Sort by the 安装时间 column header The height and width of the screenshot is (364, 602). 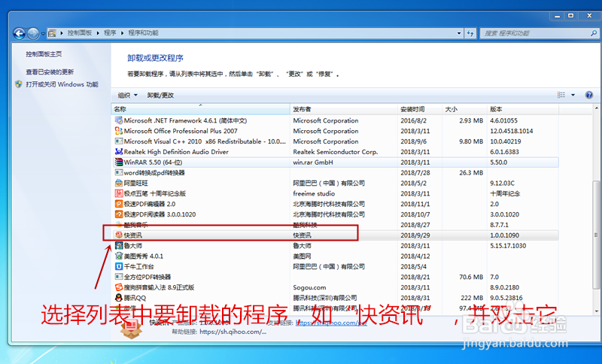click(x=420, y=109)
